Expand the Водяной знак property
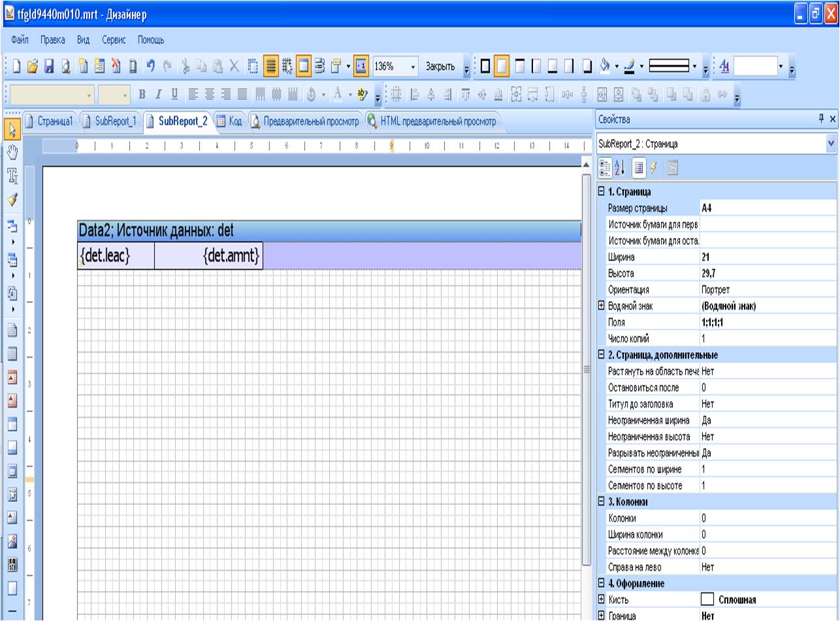840x621 pixels. [601, 306]
